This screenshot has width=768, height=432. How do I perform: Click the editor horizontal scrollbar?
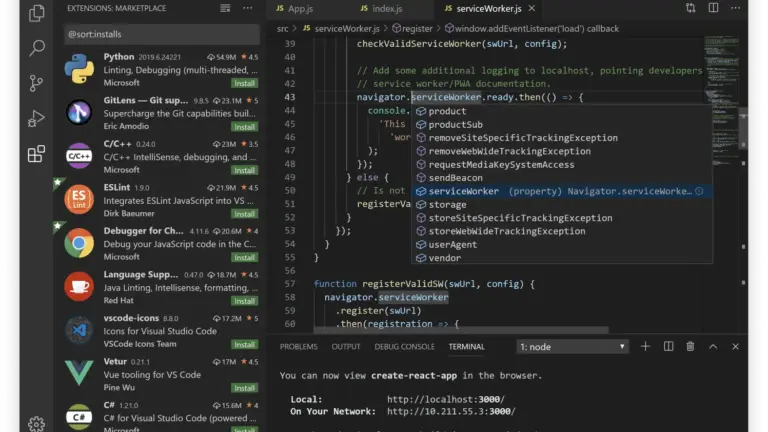pos(461,330)
